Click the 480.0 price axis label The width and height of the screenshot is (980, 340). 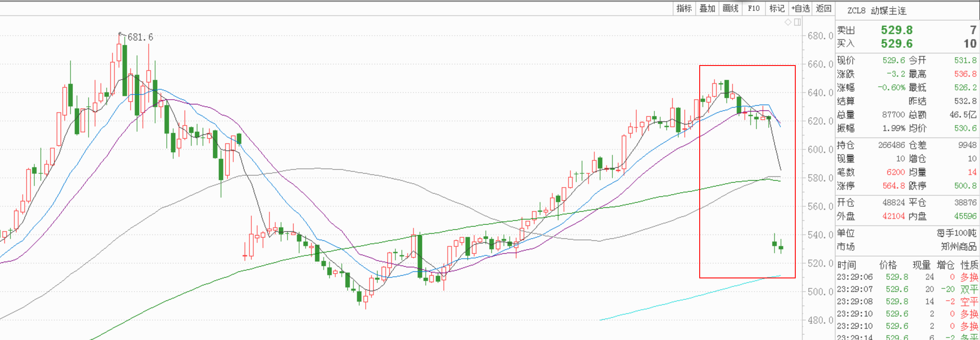[820, 320]
